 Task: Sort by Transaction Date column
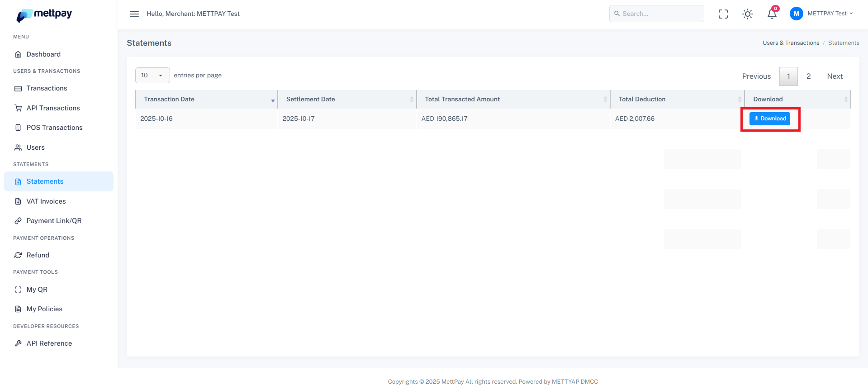coord(206,100)
